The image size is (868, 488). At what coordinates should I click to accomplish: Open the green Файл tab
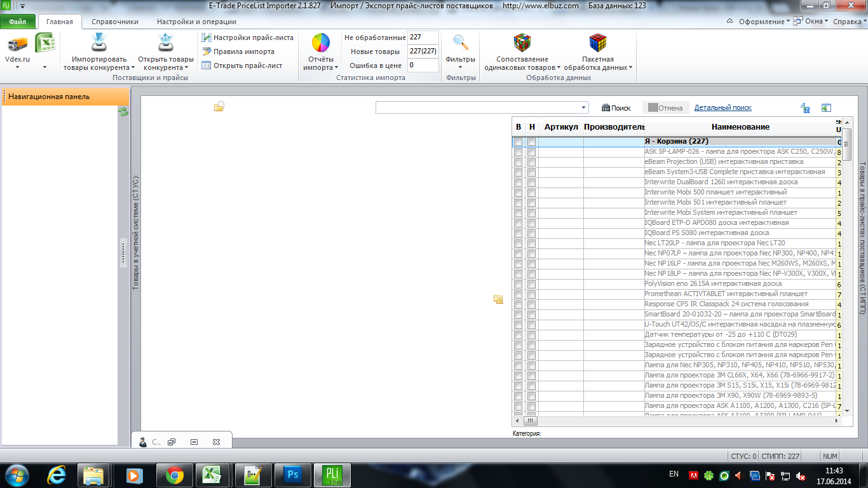point(18,22)
